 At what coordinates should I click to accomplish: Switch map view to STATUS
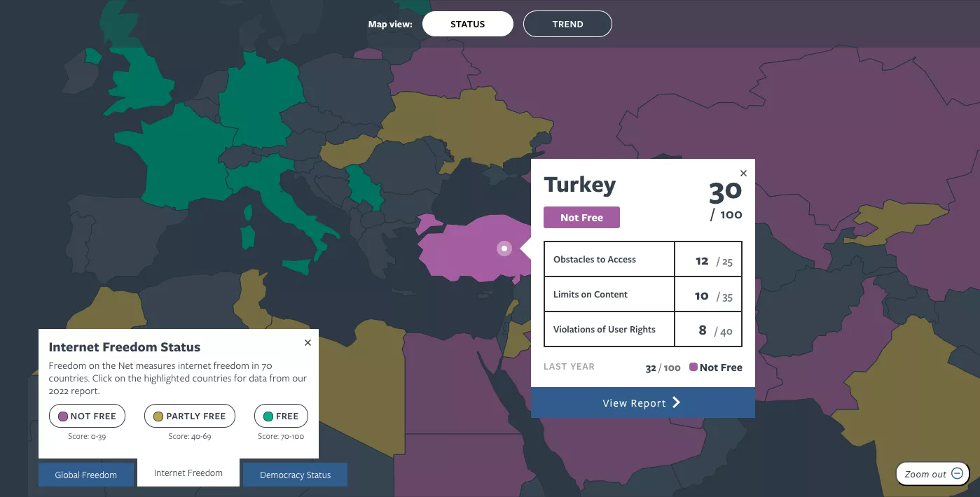point(468,24)
